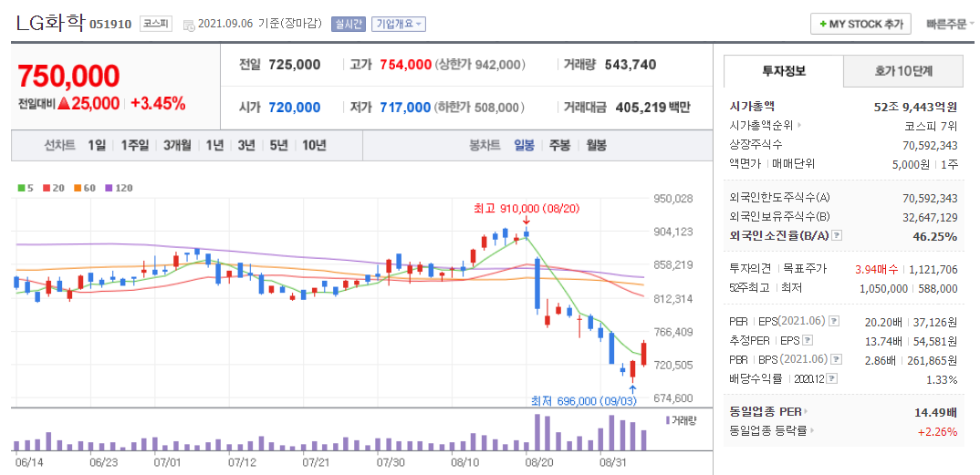The height and width of the screenshot is (475, 980).
Task: Open the 기업개요 dropdown
Action: pyautogui.click(x=398, y=25)
